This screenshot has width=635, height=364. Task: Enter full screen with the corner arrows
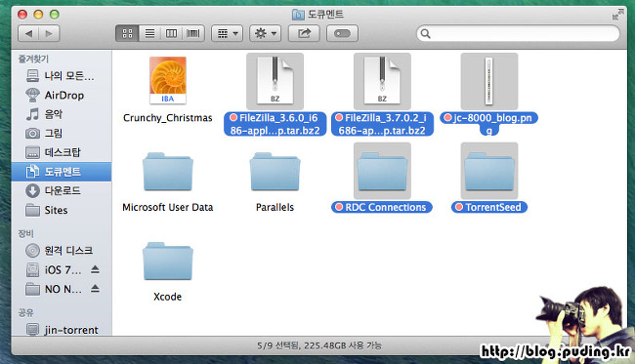(617, 15)
